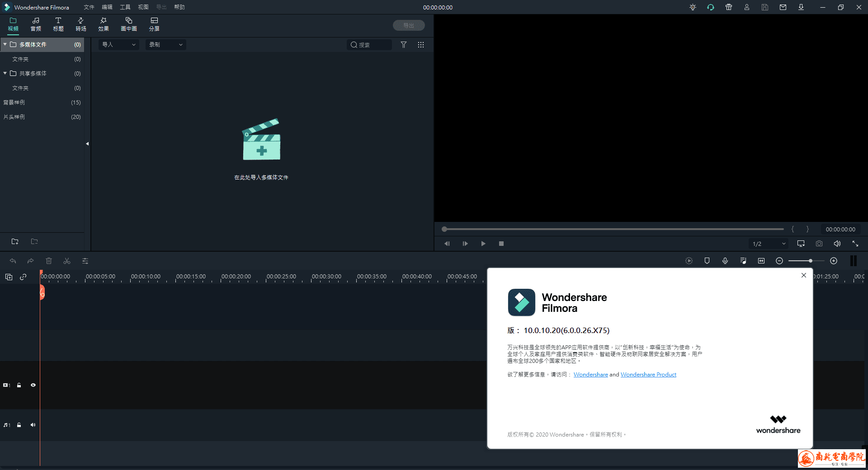Collapse the 多媒体文件 tree arrow
Image resolution: width=868 pixels, height=470 pixels.
tap(5, 44)
